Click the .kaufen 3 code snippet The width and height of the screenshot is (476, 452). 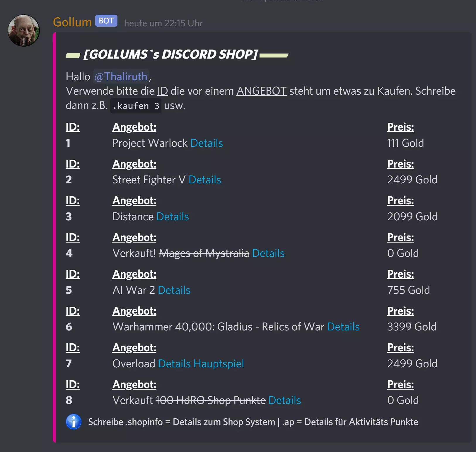point(136,106)
